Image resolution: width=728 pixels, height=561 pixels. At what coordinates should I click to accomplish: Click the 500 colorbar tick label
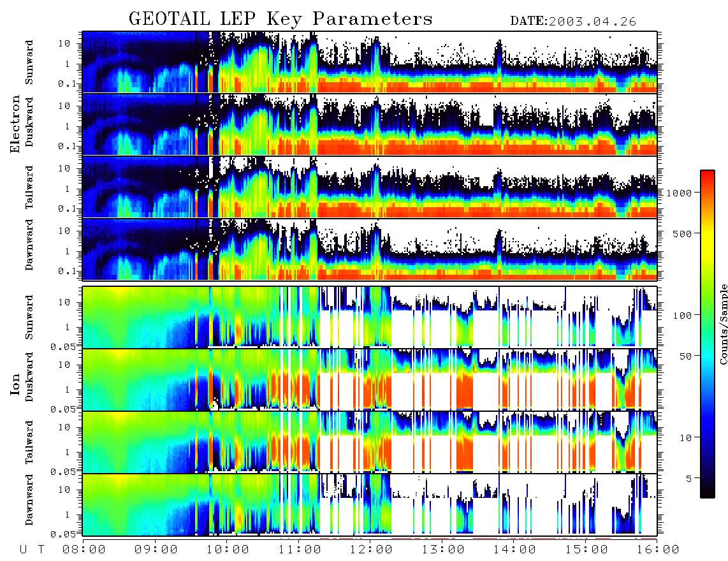point(683,233)
